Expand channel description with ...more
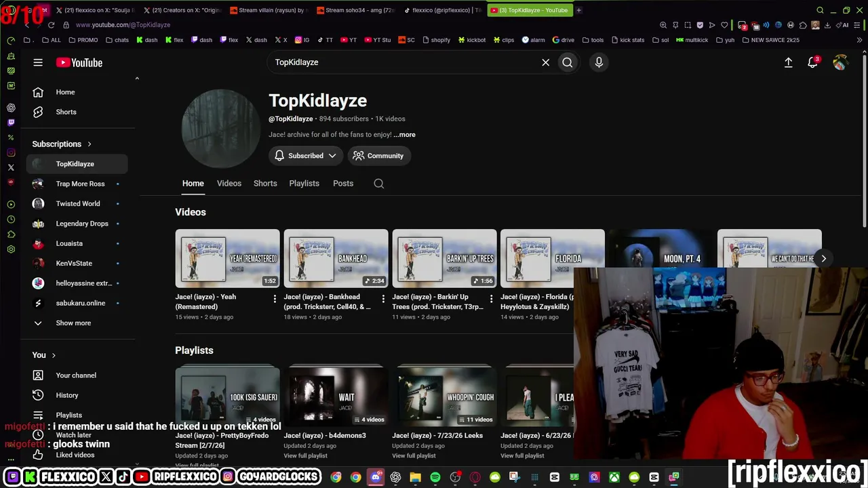This screenshot has height=488, width=868. pos(404,134)
